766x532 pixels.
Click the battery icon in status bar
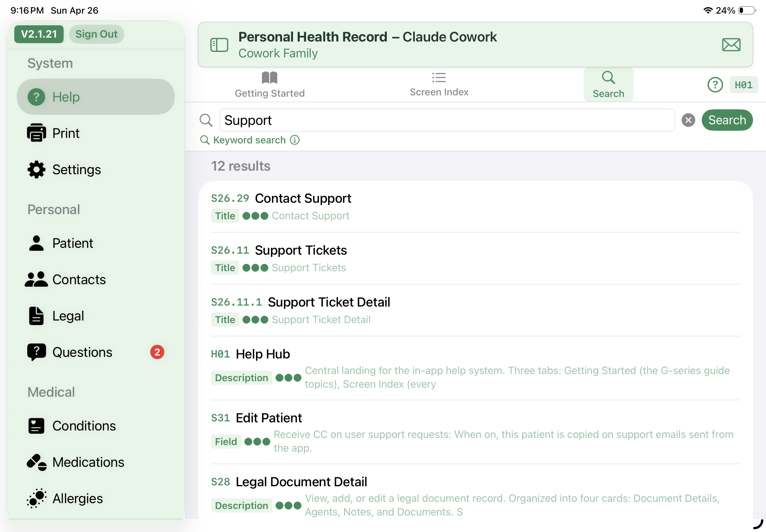[747, 10]
